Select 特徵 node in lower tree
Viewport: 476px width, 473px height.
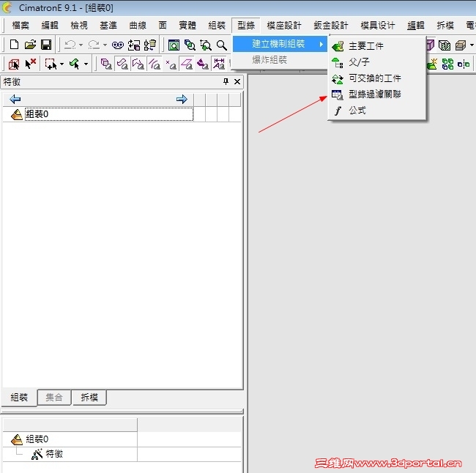point(54,454)
